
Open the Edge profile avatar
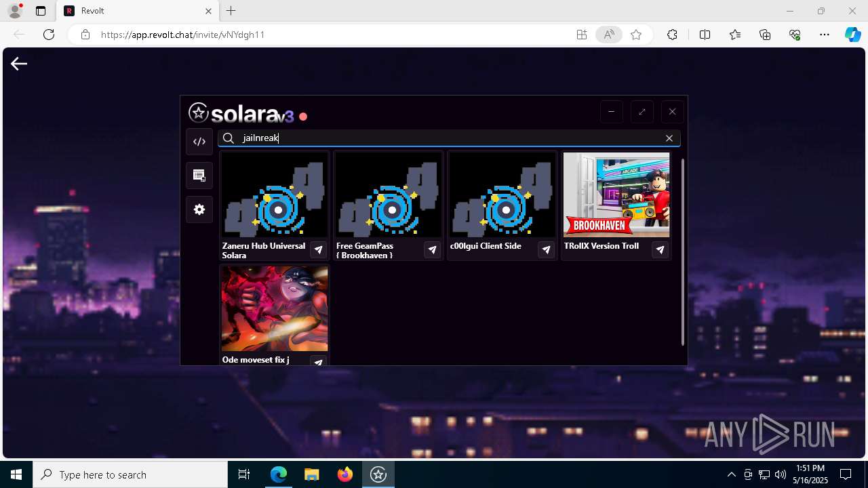(14, 11)
